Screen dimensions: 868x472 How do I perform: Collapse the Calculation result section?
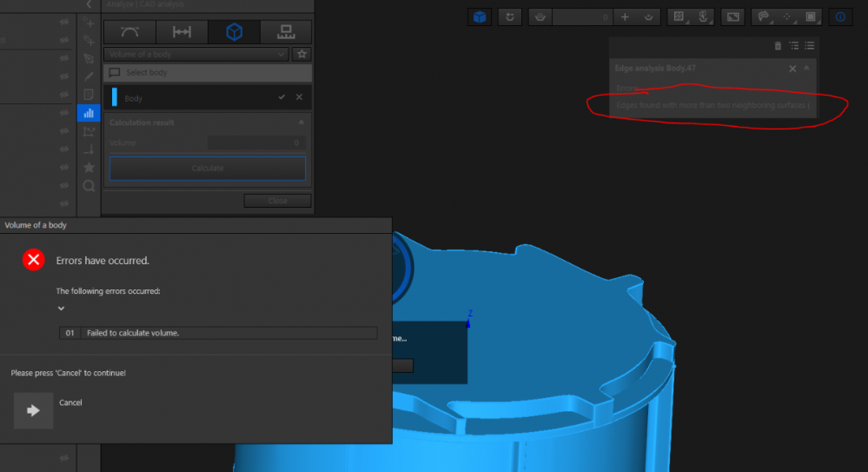pyautogui.click(x=301, y=123)
